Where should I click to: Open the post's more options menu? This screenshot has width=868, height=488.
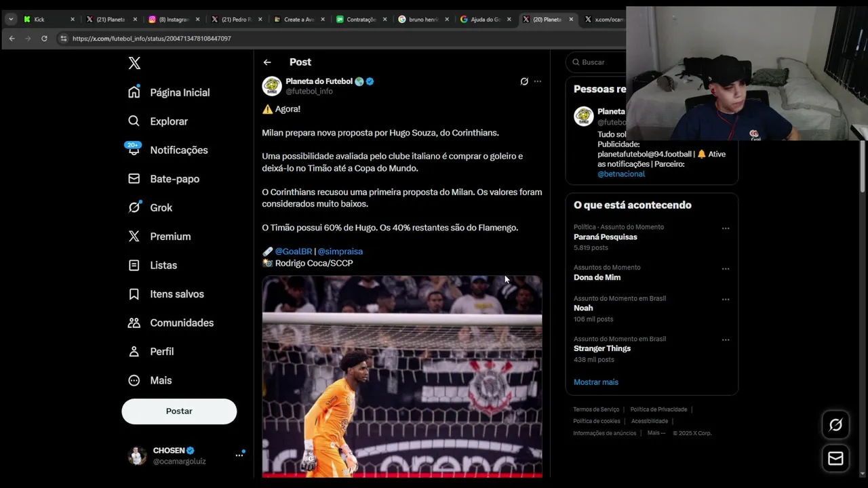[x=538, y=81]
